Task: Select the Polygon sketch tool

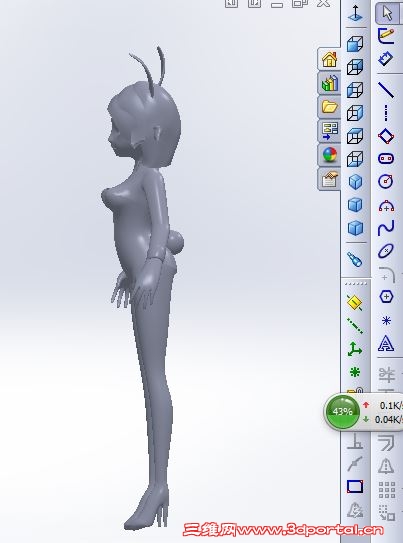Action: 386,297
